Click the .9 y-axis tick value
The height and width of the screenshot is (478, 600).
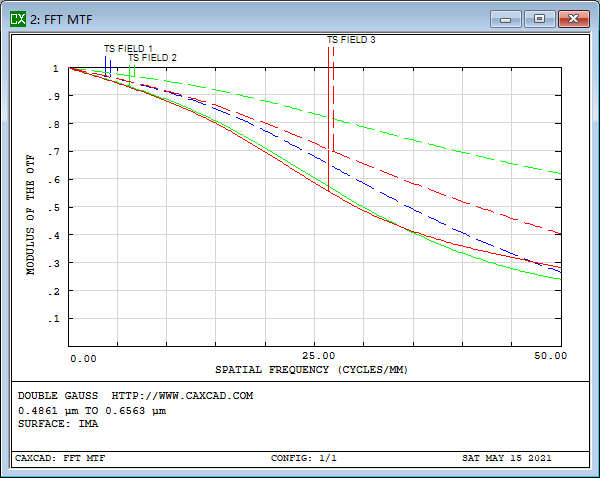(x=54, y=96)
